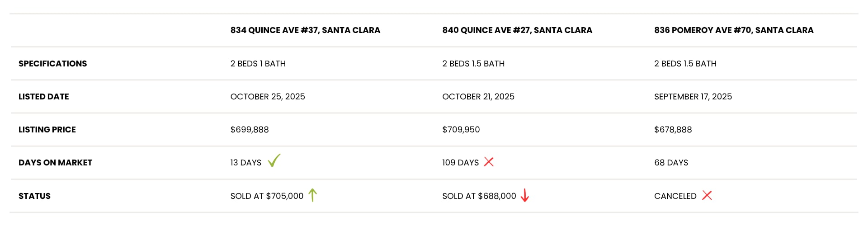
Task: Click the red X next to 109 DAYS
Action: [x=489, y=162]
